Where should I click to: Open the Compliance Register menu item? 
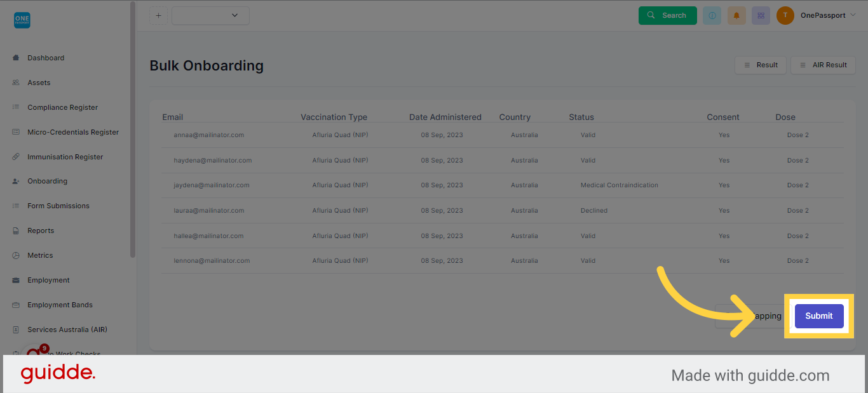(62, 107)
